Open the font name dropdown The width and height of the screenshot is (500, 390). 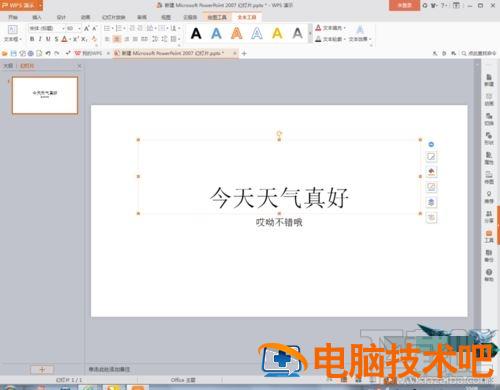pyautogui.click(x=63, y=28)
